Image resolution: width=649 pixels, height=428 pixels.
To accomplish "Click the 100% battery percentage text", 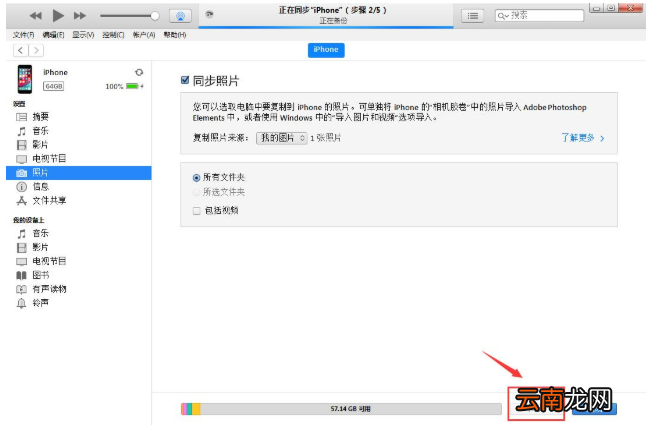I will (114, 86).
